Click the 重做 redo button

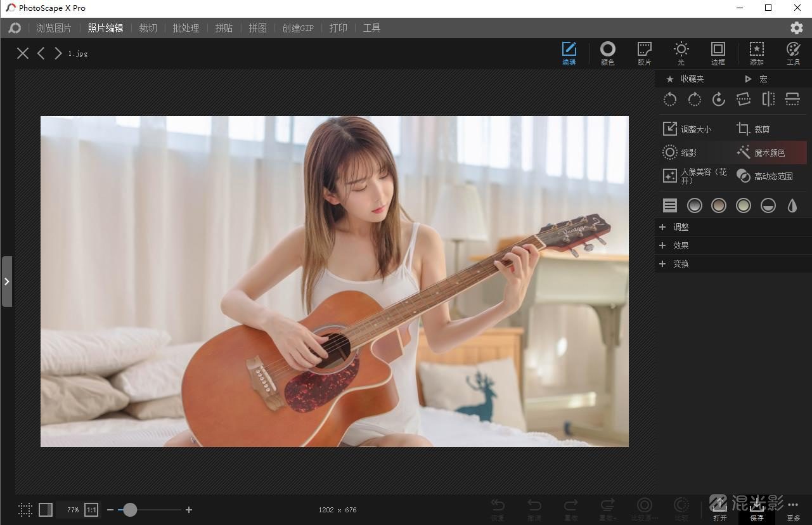coord(571,509)
